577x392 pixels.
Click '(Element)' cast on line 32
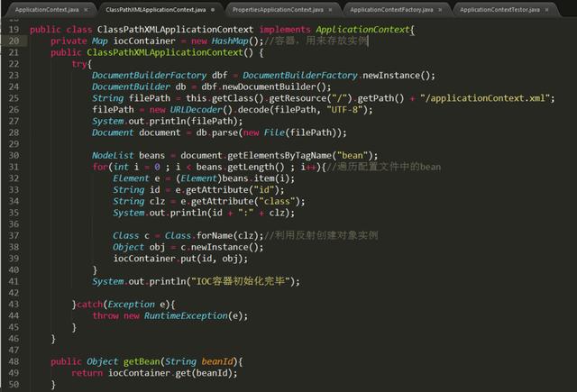pos(198,178)
